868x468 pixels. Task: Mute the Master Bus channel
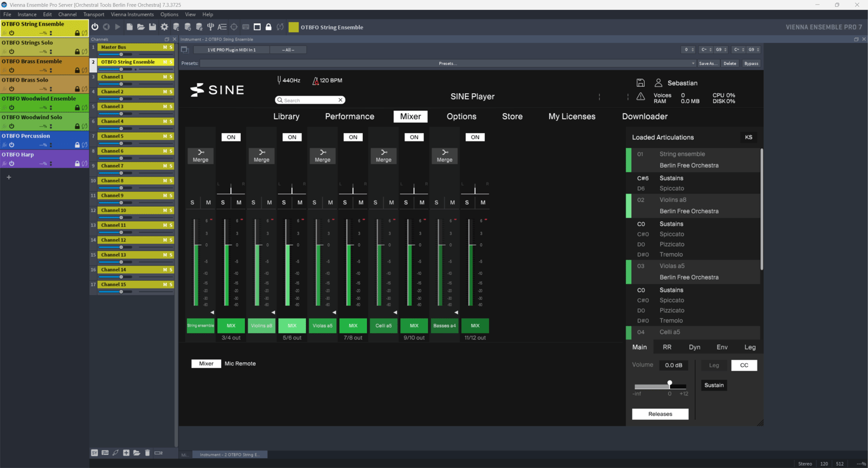click(x=165, y=47)
